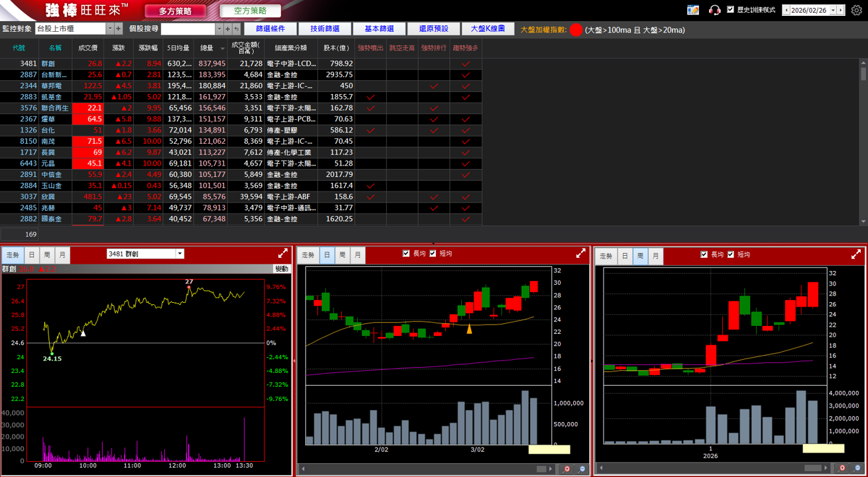Expand the intraday 群創 chart panel
868x477 pixels.
tap(283, 253)
